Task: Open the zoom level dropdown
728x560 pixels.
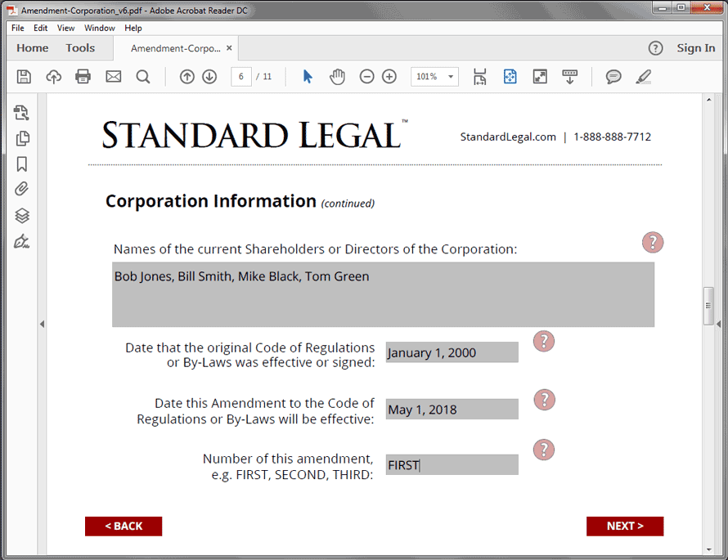Action: click(452, 77)
